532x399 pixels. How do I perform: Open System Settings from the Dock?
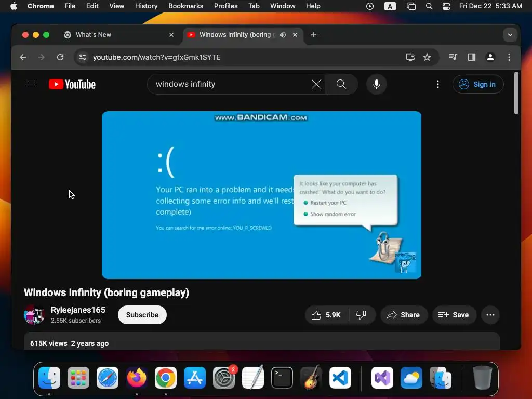(x=224, y=378)
